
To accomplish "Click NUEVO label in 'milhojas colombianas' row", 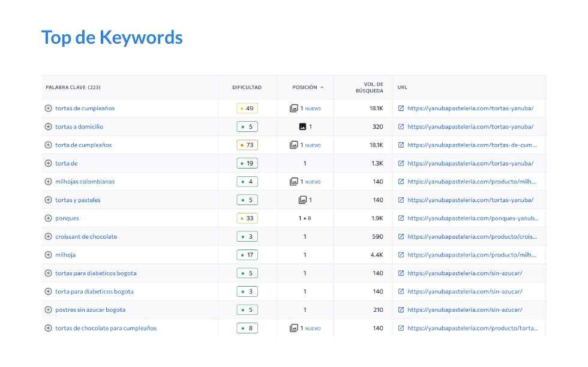I will coord(313,182).
